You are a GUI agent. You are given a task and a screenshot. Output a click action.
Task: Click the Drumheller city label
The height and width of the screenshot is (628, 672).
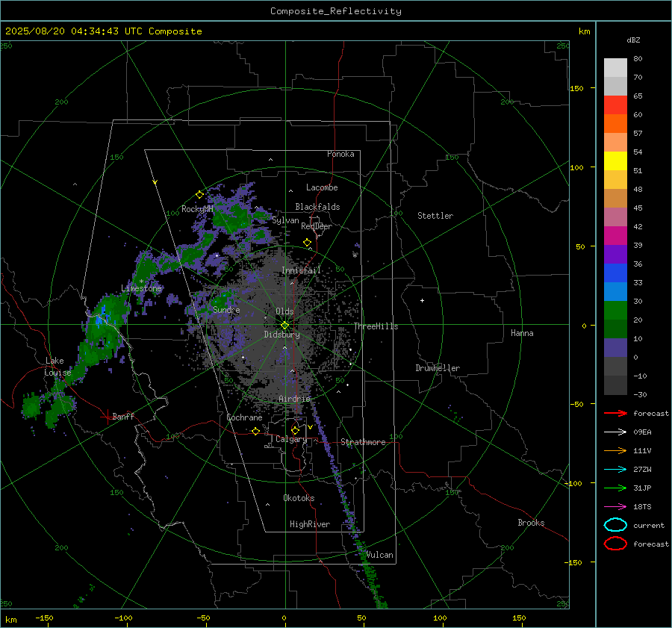[438, 368]
